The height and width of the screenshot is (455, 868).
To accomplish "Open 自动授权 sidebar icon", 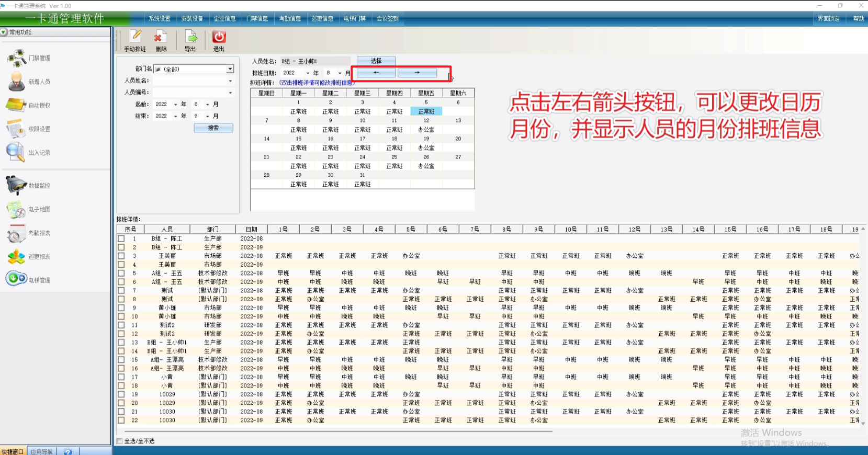I will tap(16, 105).
